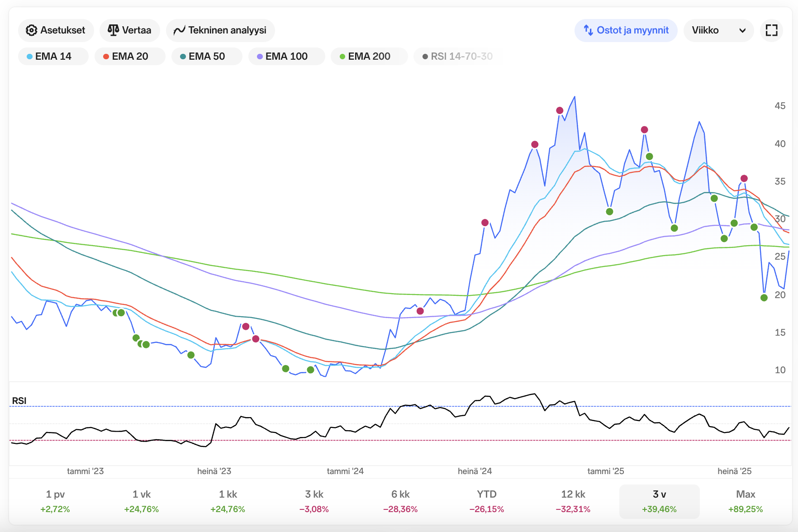Click the red EMA 20 color dot
798x532 pixels.
[x=106, y=57]
